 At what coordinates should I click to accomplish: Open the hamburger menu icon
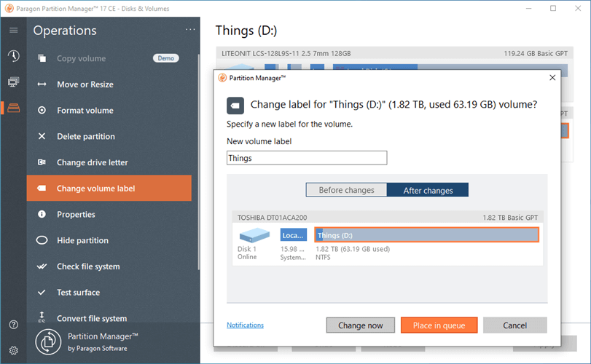[14, 30]
